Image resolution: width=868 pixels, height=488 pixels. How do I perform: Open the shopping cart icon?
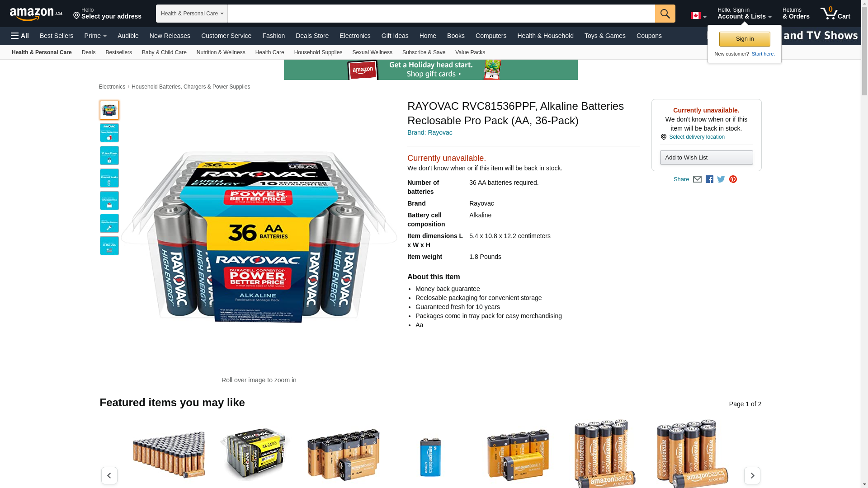[x=835, y=13]
